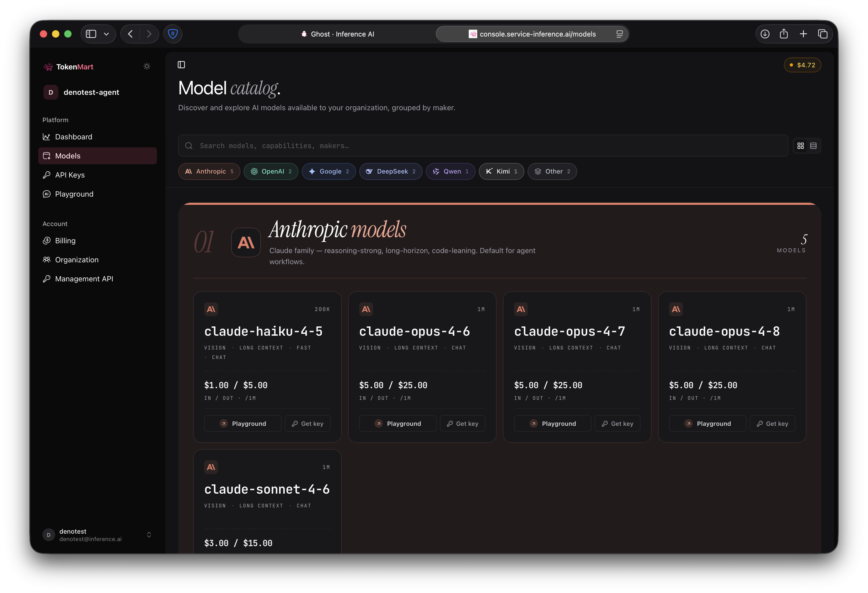Navigate to Organization settings

tap(98, 260)
